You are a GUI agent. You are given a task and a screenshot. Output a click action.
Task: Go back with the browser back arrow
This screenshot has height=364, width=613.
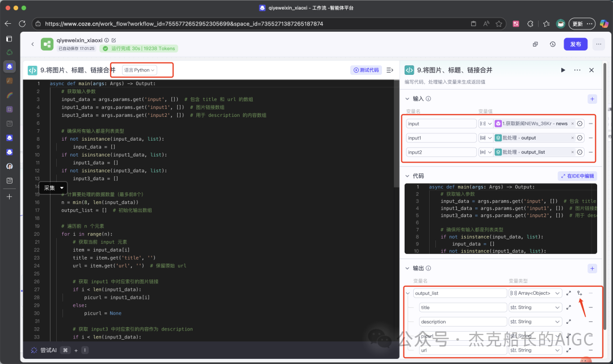(8, 24)
